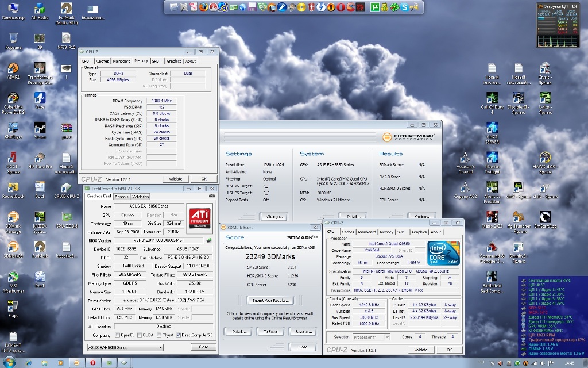
Task: Open uTorrent icon in the dock
Action: tap(374, 7)
